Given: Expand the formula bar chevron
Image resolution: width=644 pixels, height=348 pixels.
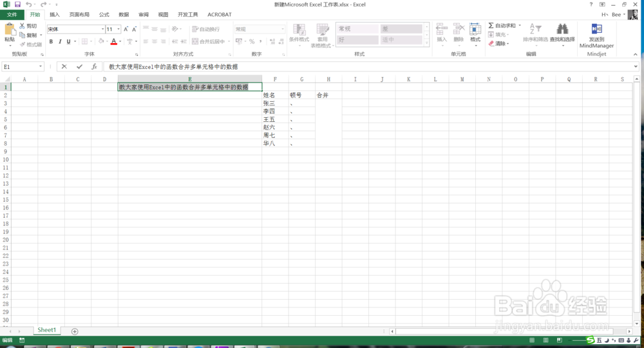Looking at the screenshot, I should pos(636,66).
